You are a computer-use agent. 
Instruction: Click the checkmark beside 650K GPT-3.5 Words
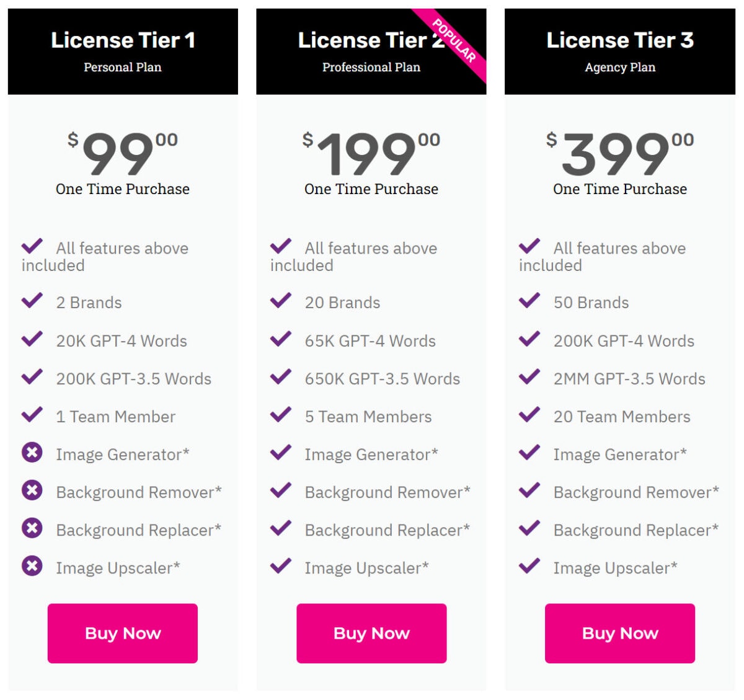(x=280, y=376)
